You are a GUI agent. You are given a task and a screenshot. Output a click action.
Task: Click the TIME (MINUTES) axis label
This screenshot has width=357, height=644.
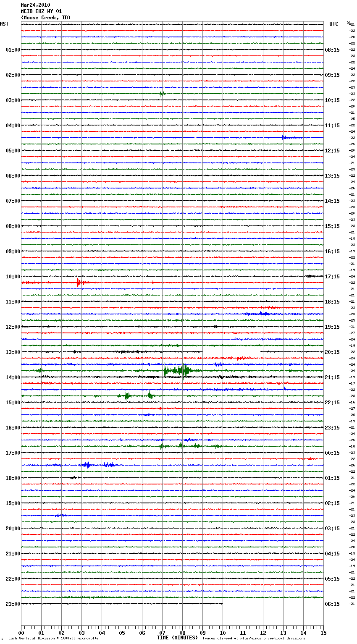177,638
